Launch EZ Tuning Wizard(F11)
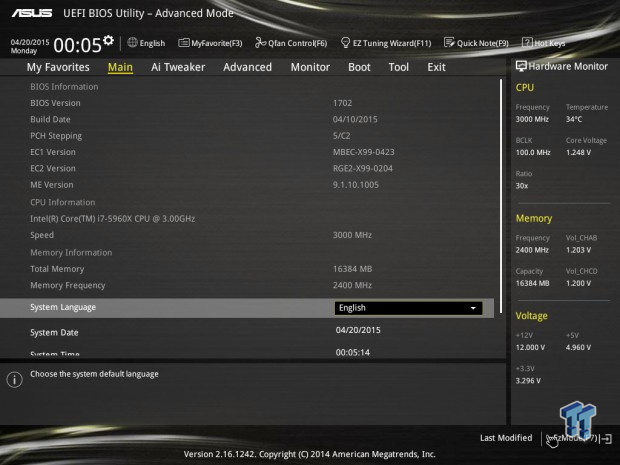Viewport: 620px width, 465px height. click(386, 43)
